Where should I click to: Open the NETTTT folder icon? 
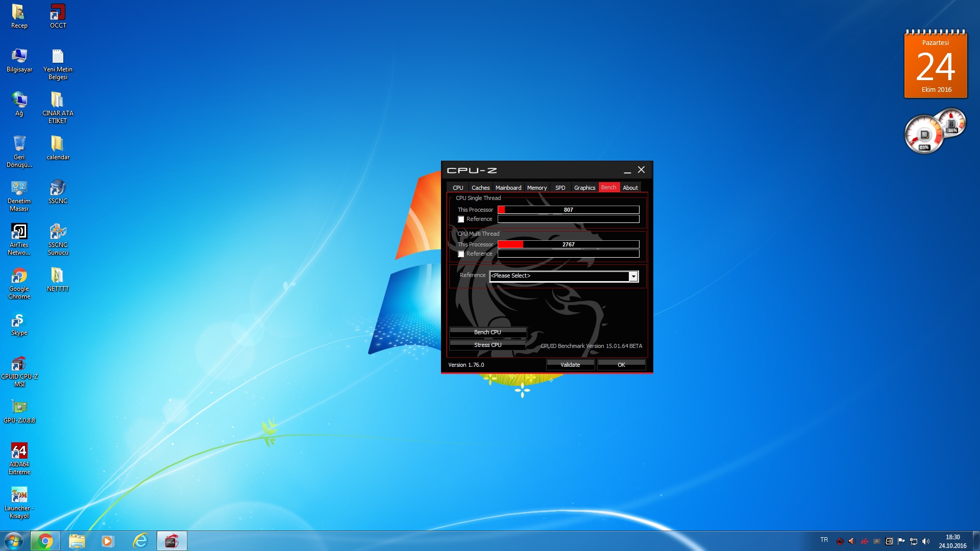(58, 280)
